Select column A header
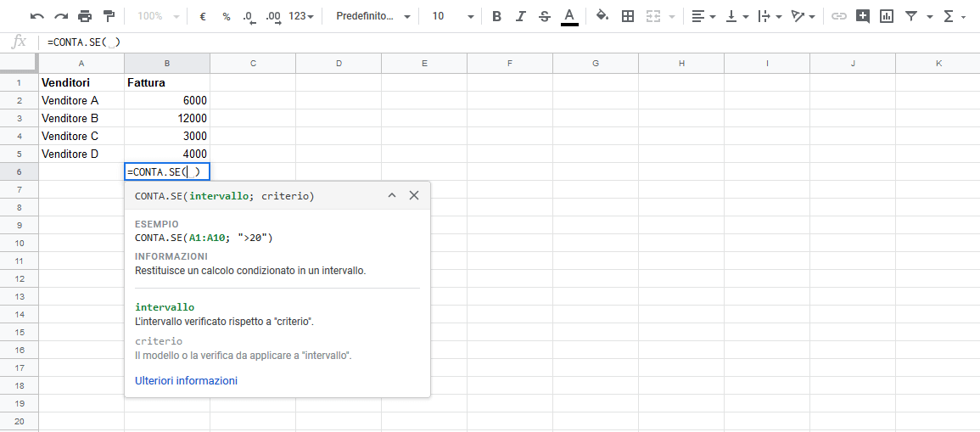The width and height of the screenshot is (980, 432). tap(81, 63)
